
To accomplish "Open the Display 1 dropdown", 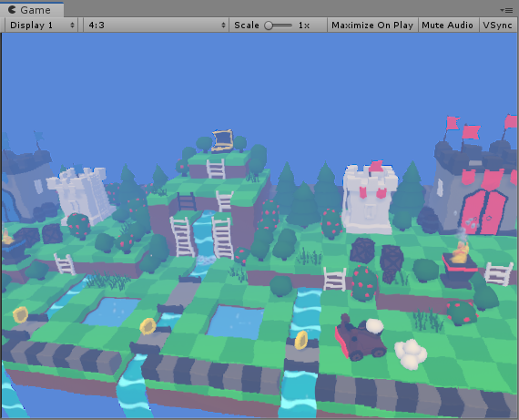I will 42,26.
